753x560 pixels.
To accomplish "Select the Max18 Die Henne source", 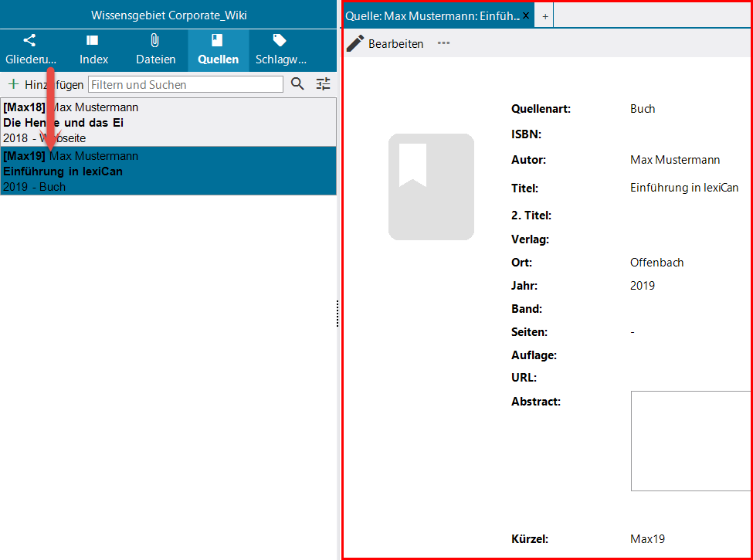I will (168, 123).
